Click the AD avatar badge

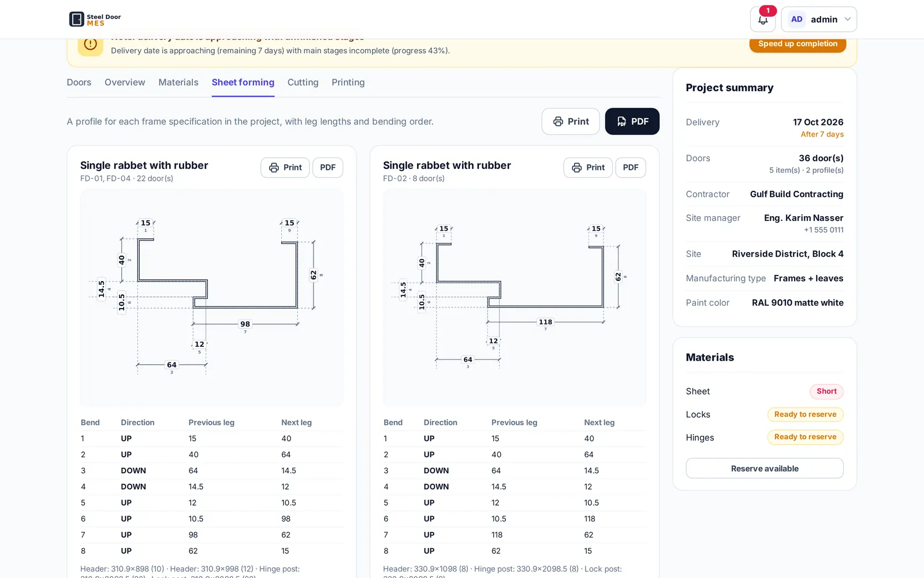click(796, 19)
